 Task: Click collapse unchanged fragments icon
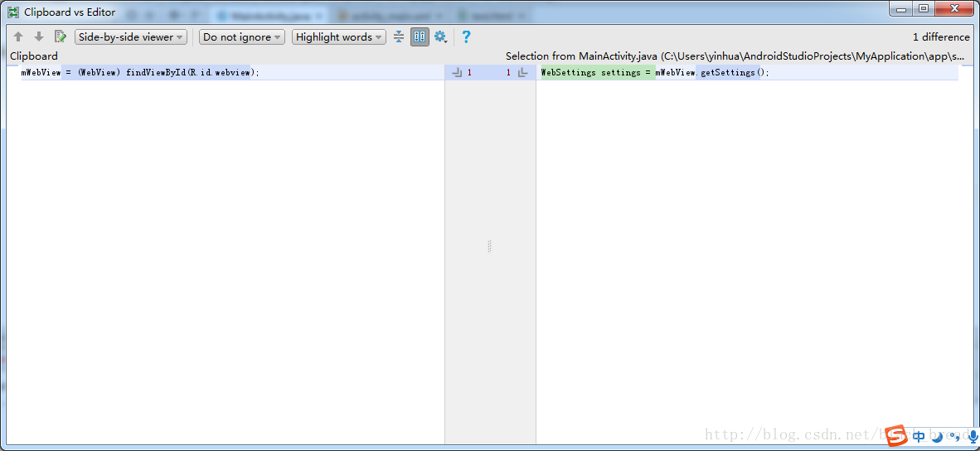400,36
